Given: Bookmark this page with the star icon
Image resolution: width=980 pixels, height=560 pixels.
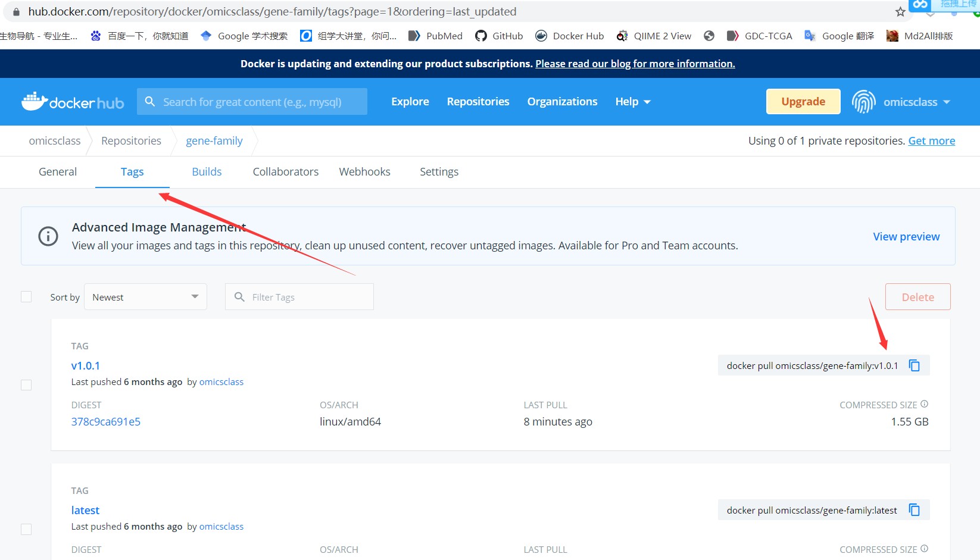Looking at the screenshot, I should (x=900, y=11).
